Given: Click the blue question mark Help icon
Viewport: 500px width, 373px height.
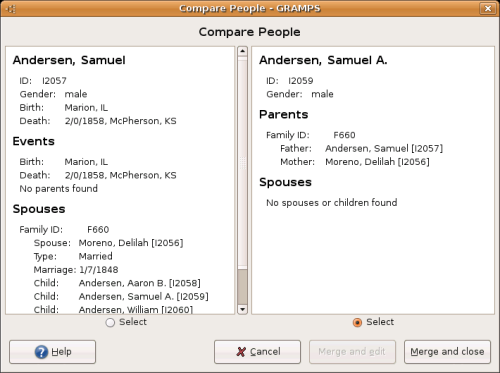Looking at the screenshot, I should (x=41, y=352).
